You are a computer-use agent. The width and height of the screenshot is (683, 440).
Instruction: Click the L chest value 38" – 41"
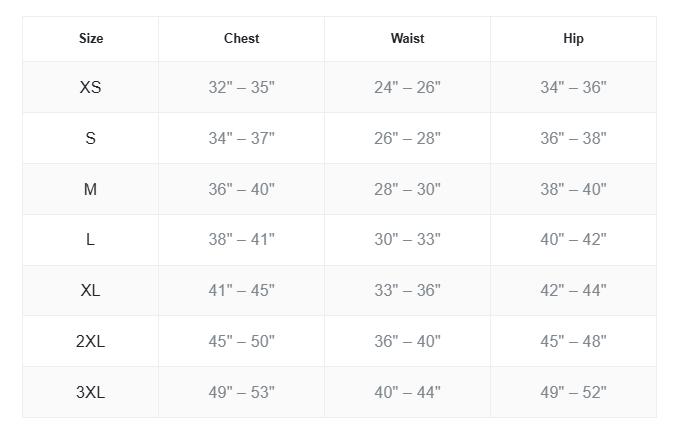tap(241, 240)
